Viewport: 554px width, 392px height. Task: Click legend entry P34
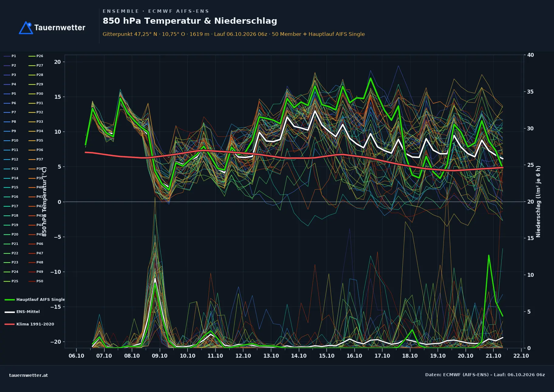pos(36,131)
